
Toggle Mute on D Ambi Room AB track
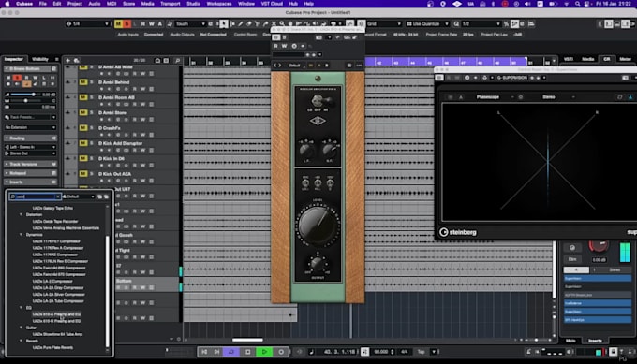tap(83, 97)
